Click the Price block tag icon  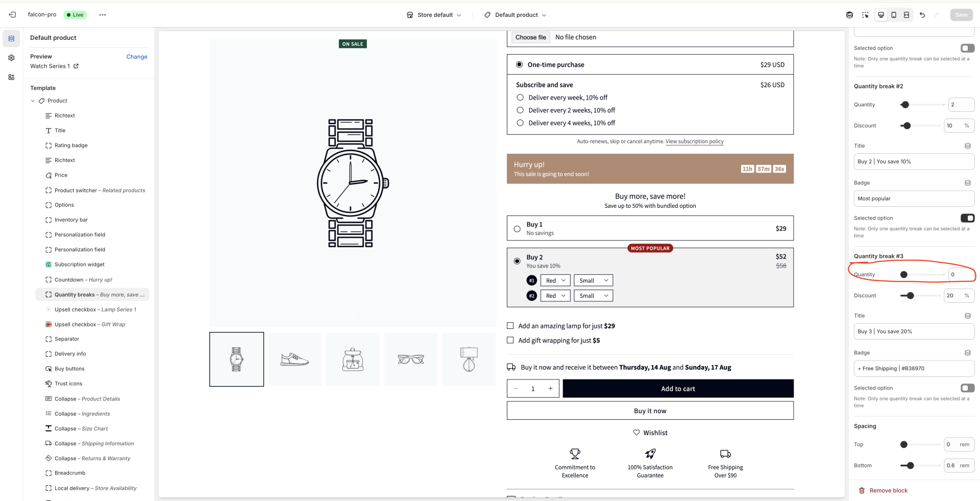[x=48, y=175]
